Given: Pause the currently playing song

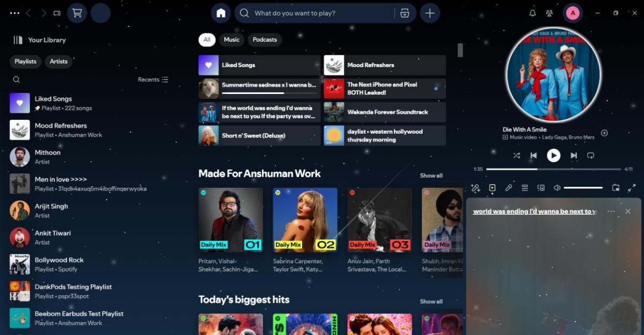Looking at the screenshot, I should pos(553,155).
